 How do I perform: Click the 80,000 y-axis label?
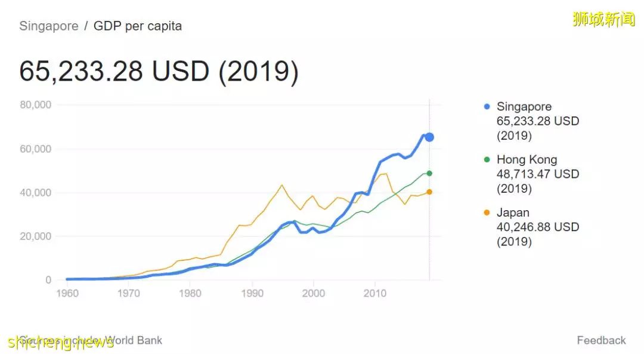pos(36,105)
